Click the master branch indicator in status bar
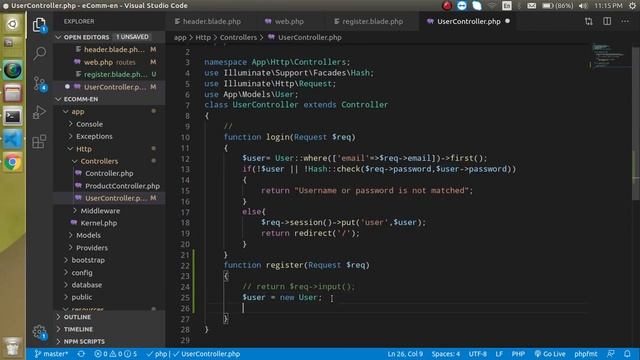 click(51, 354)
